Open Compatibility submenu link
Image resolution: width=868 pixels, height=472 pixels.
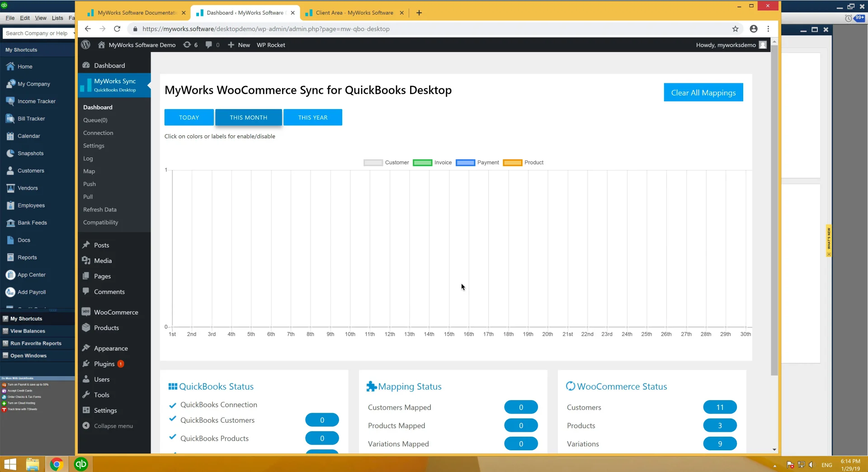100,222
